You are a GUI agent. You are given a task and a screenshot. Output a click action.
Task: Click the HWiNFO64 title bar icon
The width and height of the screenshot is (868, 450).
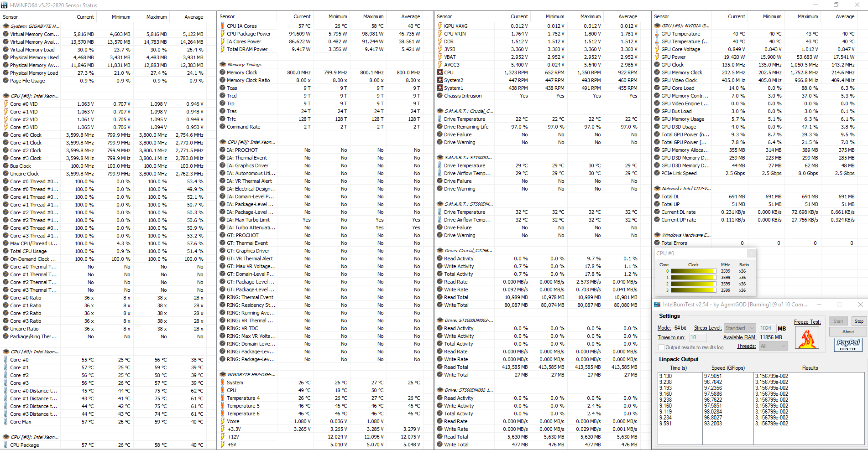click(4, 5)
